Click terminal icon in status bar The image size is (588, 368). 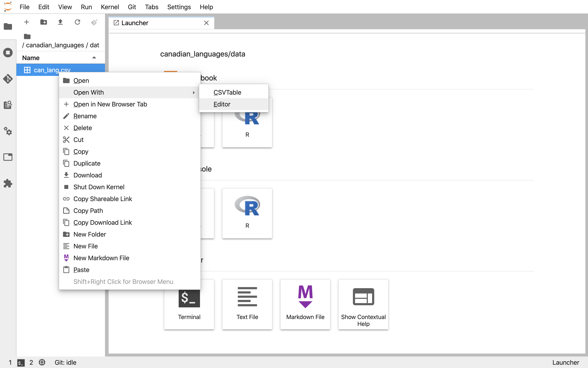pos(21,363)
